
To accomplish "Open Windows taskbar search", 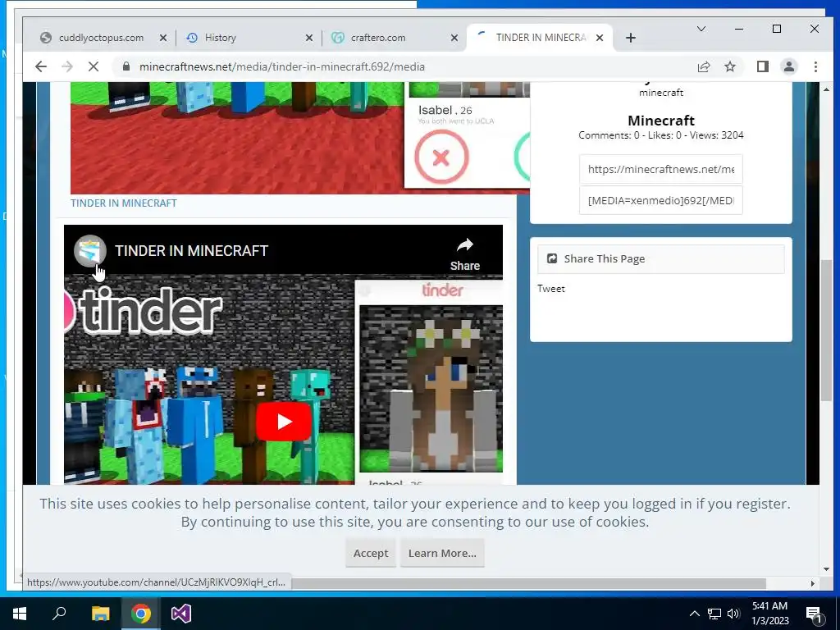I will tap(59, 614).
